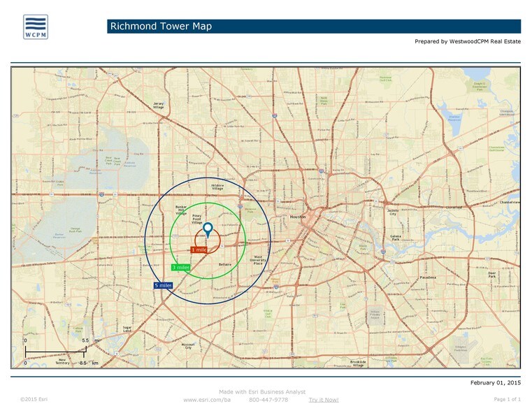Select the blue 5 miles radius label
The height and width of the screenshot is (411, 532).
tap(163, 285)
